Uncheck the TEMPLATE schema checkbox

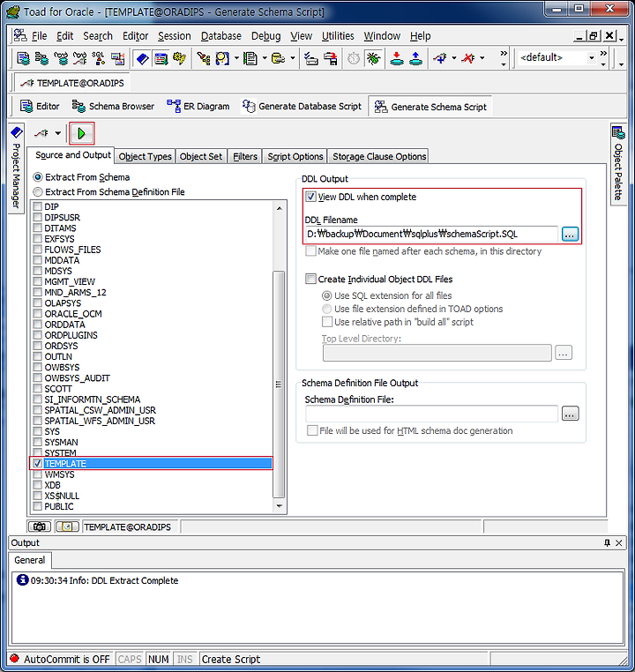coord(38,463)
